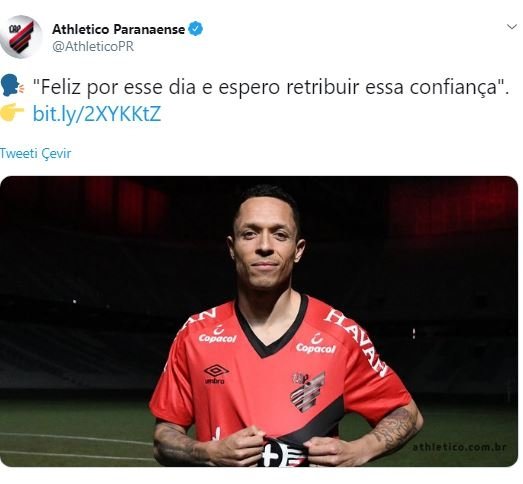Click the Umbro logo on jersey

[216, 374]
